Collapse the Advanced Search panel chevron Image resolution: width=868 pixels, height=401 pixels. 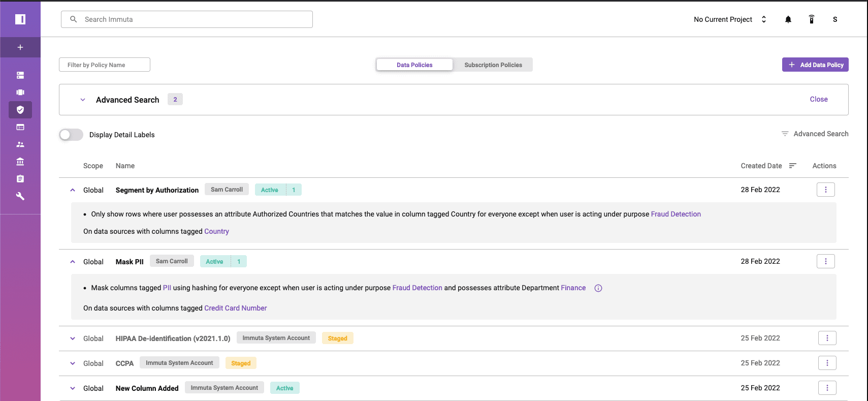(x=83, y=100)
